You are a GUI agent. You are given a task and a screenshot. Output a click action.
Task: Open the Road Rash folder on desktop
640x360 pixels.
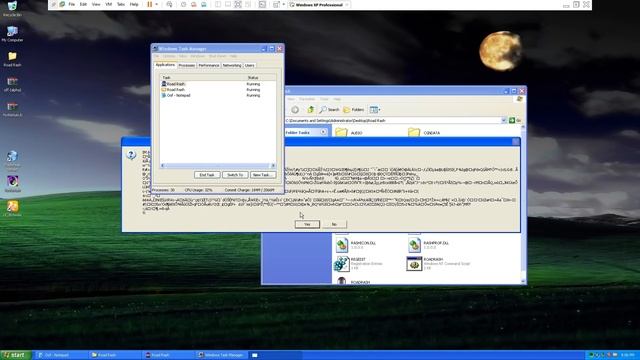pyautogui.click(x=12, y=59)
